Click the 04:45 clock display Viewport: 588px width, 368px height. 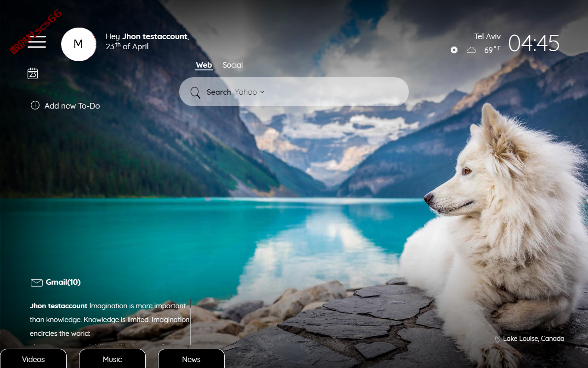click(534, 43)
